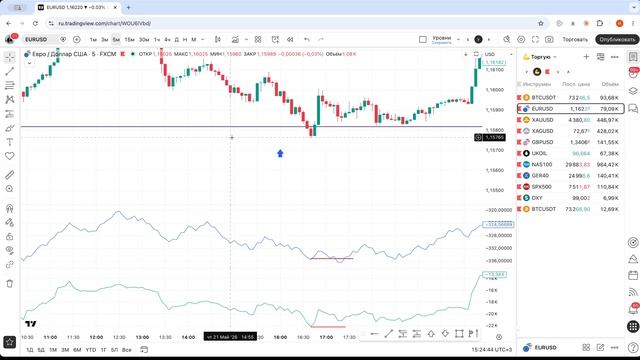Open the patterns drawing tools
This screenshot has height=360, width=640.
(x=10, y=100)
